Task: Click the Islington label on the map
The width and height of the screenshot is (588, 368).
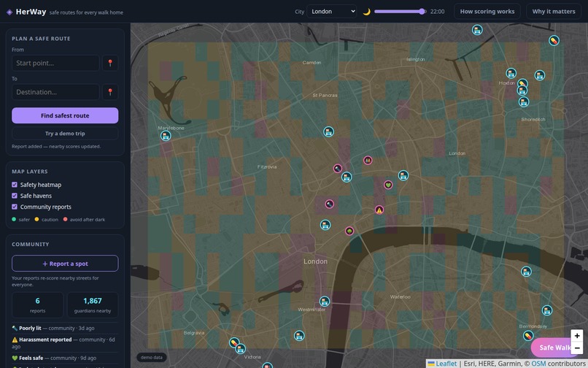Action: click(x=416, y=59)
